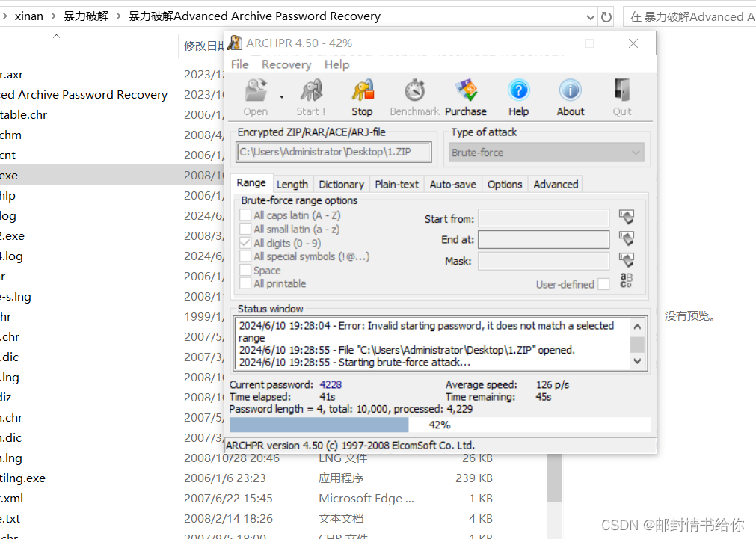
Task: Click the Start from input field
Action: (x=544, y=218)
